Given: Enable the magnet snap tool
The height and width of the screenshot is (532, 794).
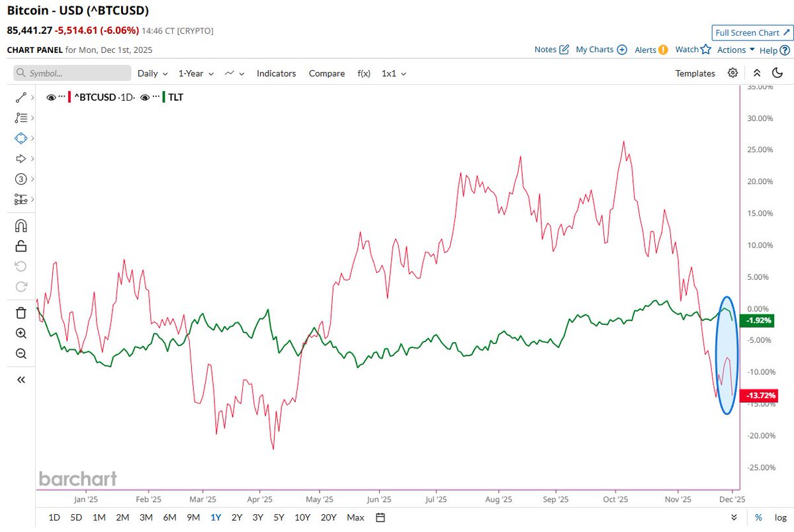Looking at the screenshot, I should click(x=21, y=225).
